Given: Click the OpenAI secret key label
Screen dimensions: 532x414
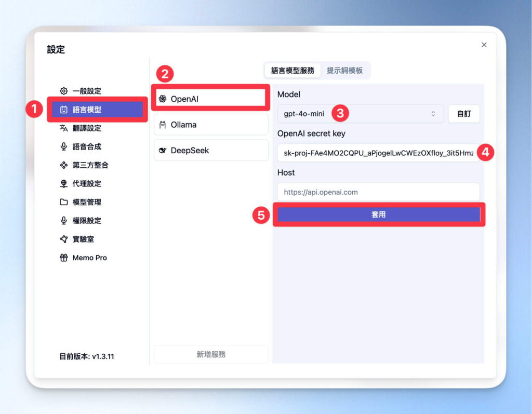Looking at the screenshot, I should pos(311,133).
